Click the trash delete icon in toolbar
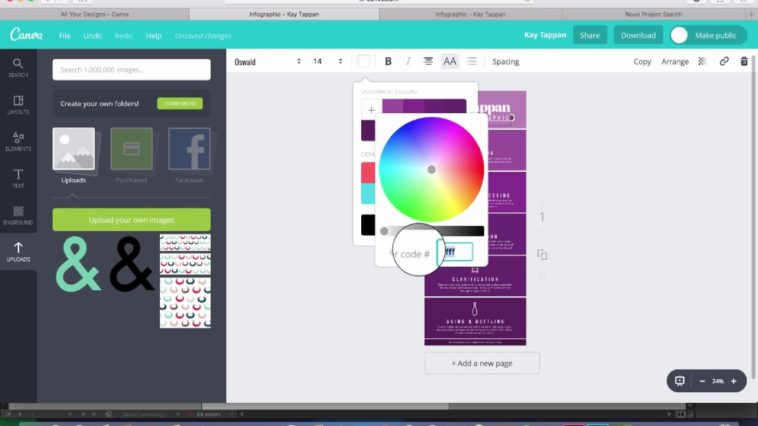The height and width of the screenshot is (426, 758). point(744,62)
